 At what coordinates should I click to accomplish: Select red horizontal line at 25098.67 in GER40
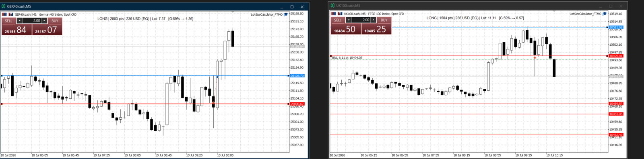(x=145, y=104)
